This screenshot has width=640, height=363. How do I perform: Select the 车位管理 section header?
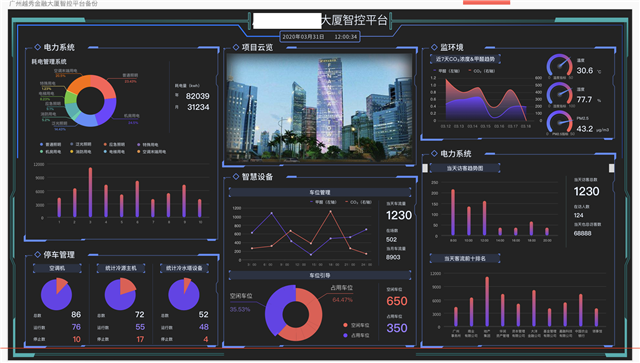320,192
